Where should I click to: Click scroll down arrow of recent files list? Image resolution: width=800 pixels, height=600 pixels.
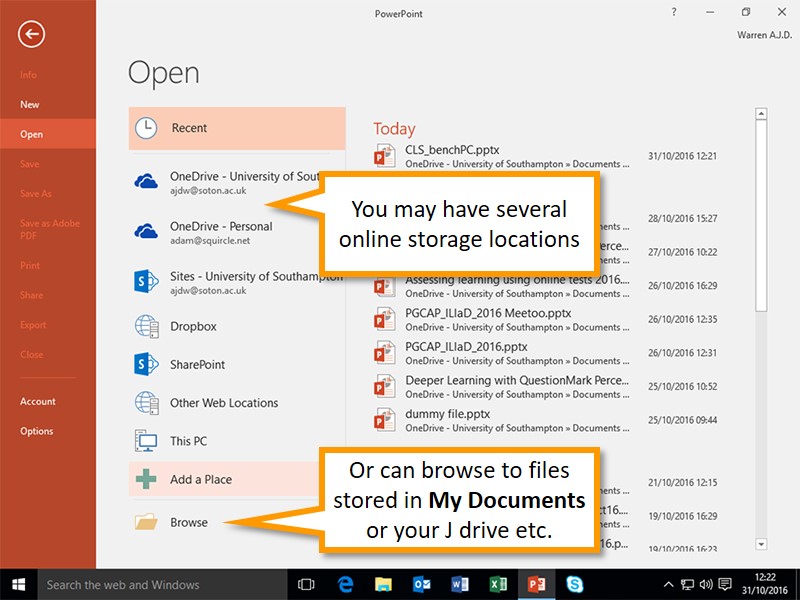click(761, 544)
